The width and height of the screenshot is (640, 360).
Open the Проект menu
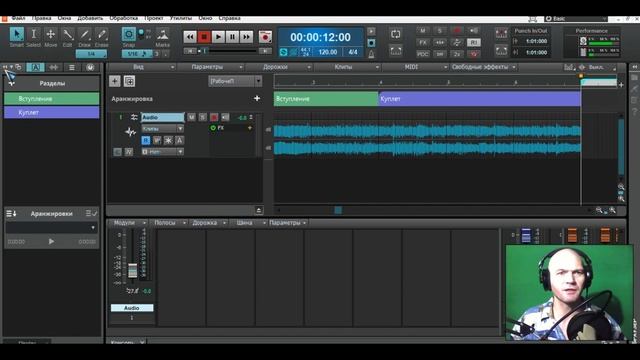tap(153, 18)
